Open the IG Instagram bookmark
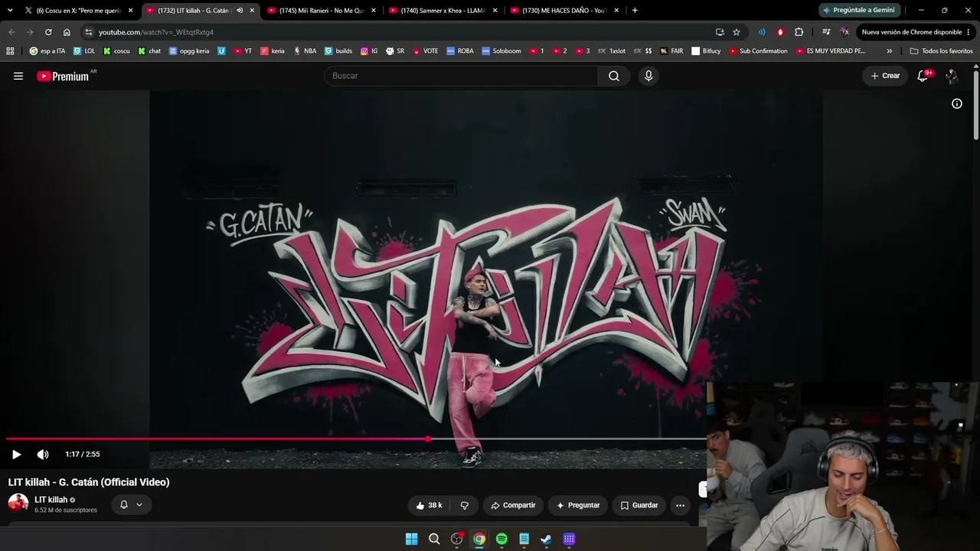 coord(369,51)
